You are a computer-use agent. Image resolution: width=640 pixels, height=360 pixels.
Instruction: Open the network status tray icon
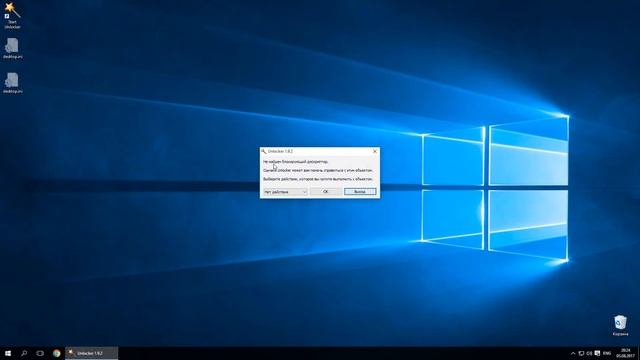(581, 353)
